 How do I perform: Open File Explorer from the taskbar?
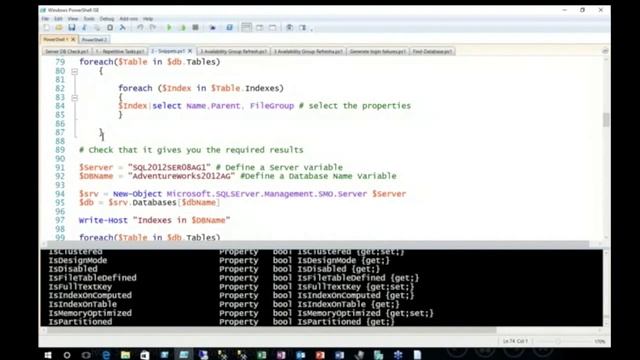pyautogui.click(x=125, y=355)
